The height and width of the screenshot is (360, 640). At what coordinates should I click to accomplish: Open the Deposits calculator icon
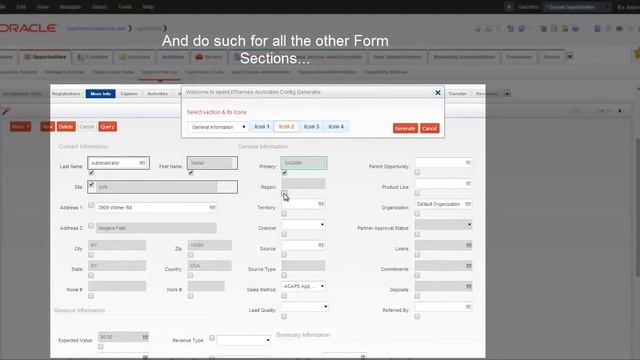469,286
